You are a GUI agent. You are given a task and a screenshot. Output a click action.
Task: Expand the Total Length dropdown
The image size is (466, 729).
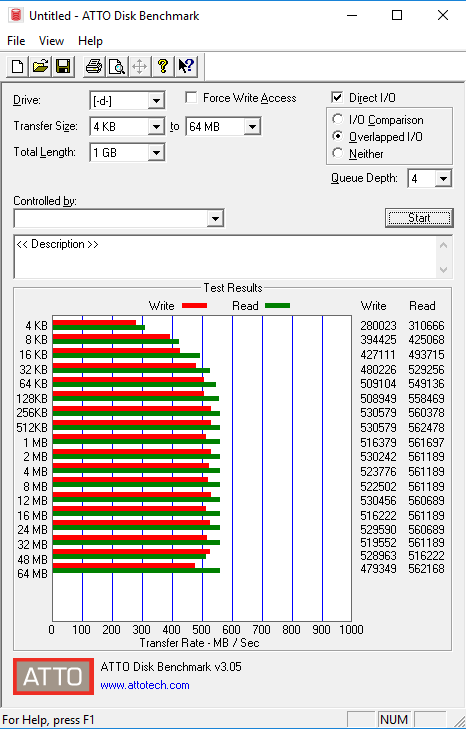click(156, 152)
